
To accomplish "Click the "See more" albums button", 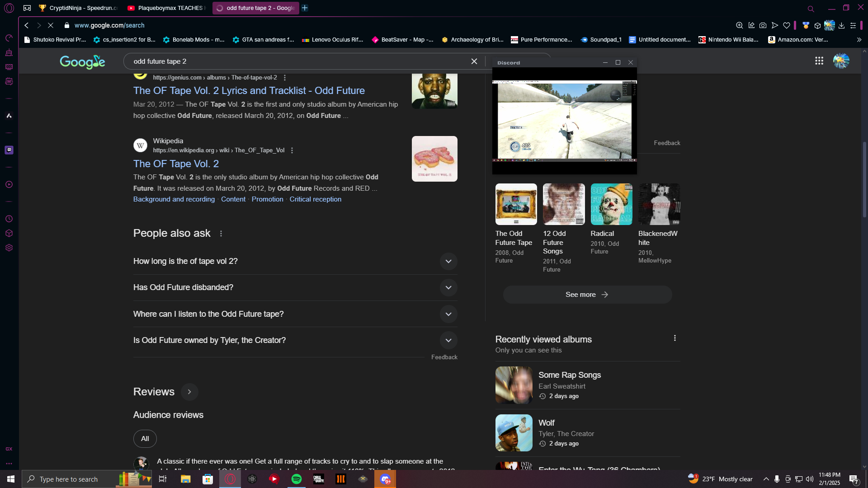I will [x=587, y=295].
